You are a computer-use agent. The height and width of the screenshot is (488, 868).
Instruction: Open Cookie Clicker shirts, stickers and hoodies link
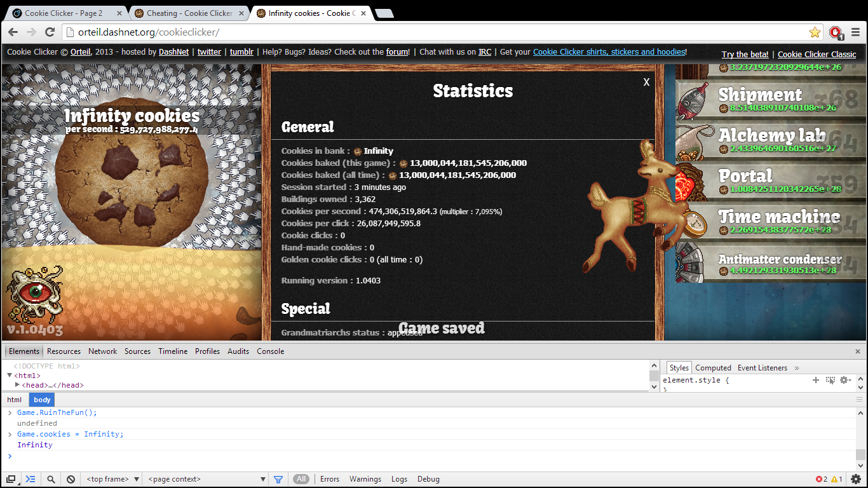pyautogui.click(x=609, y=52)
